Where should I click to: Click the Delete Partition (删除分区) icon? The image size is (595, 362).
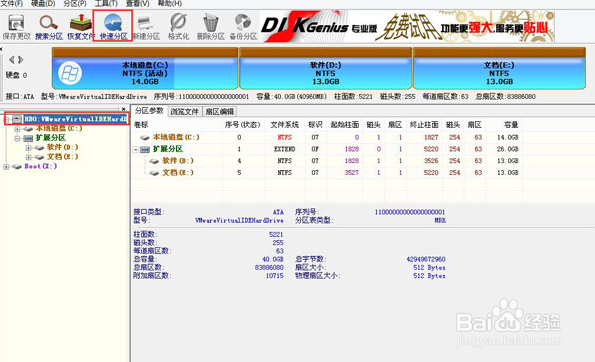(x=211, y=27)
